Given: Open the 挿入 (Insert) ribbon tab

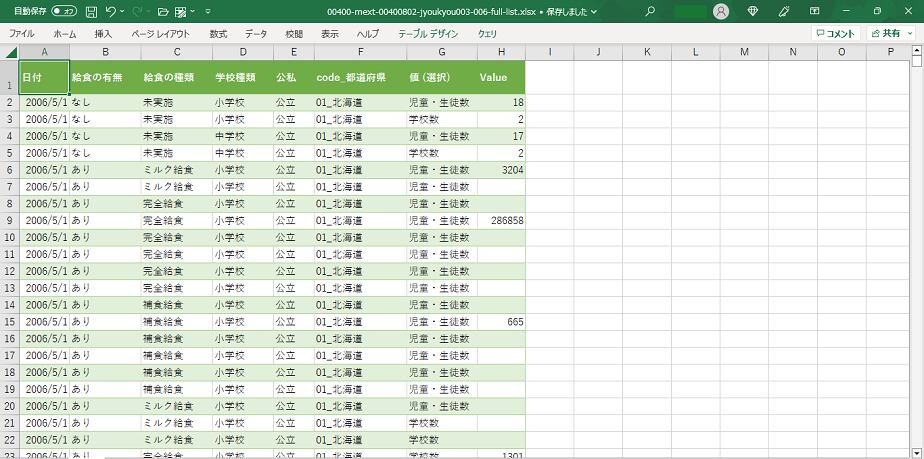Looking at the screenshot, I should (x=103, y=33).
